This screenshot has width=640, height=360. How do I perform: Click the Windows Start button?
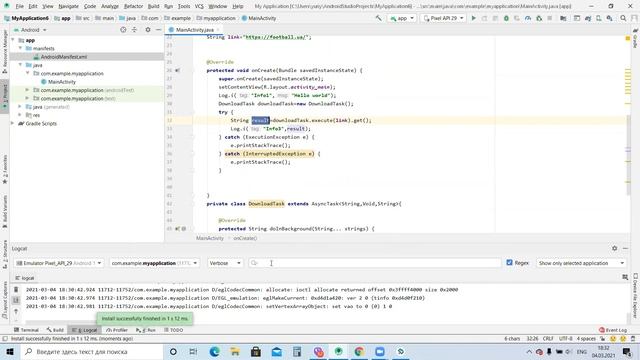coord(10,351)
